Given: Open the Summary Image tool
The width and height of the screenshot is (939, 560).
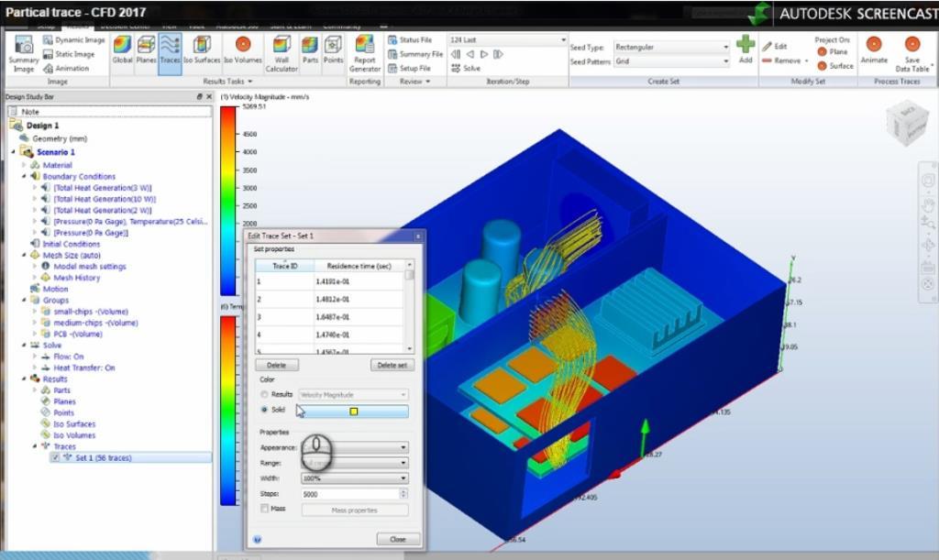Looking at the screenshot, I should (23, 54).
